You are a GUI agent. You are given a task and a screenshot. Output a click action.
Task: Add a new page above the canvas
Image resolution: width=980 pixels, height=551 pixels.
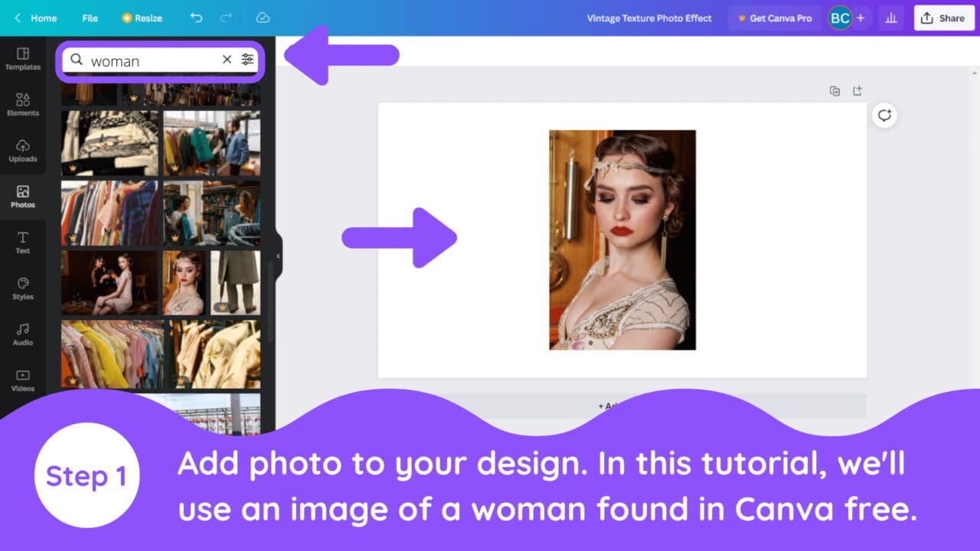[x=857, y=90]
